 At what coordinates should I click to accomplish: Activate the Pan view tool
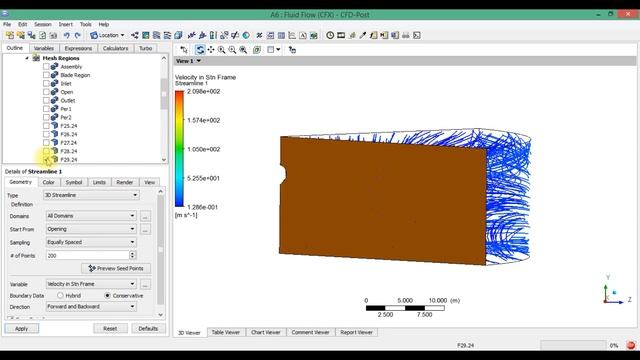(x=211, y=50)
